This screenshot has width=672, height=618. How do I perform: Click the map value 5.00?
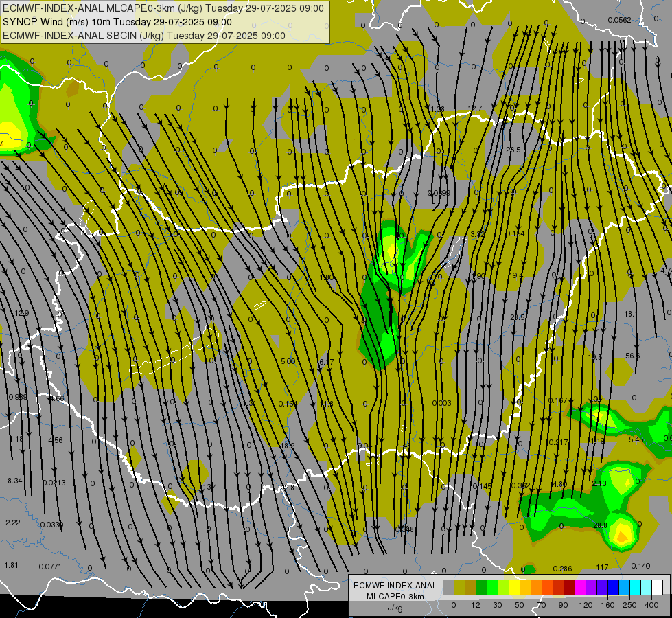pyautogui.click(x=288, y=362)
